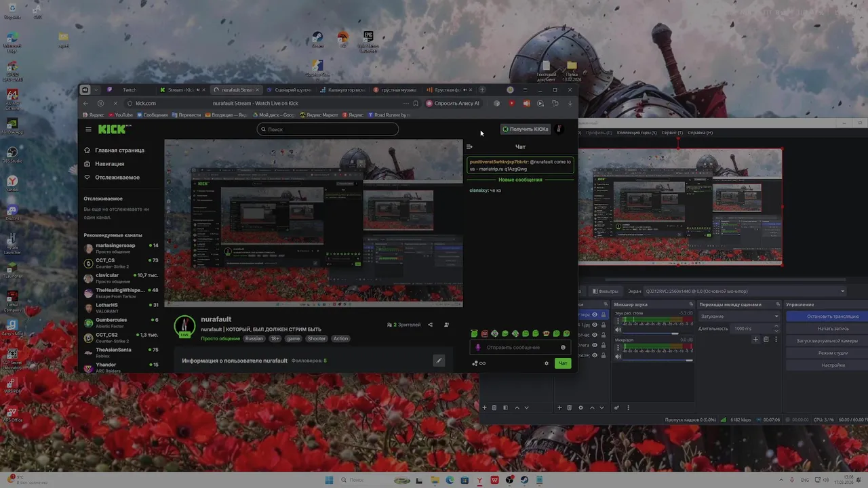Viewport: 868px width, 488px height.
Task: Share the nurafault stream
Action: pyautogui.click(x=430, y=325)
